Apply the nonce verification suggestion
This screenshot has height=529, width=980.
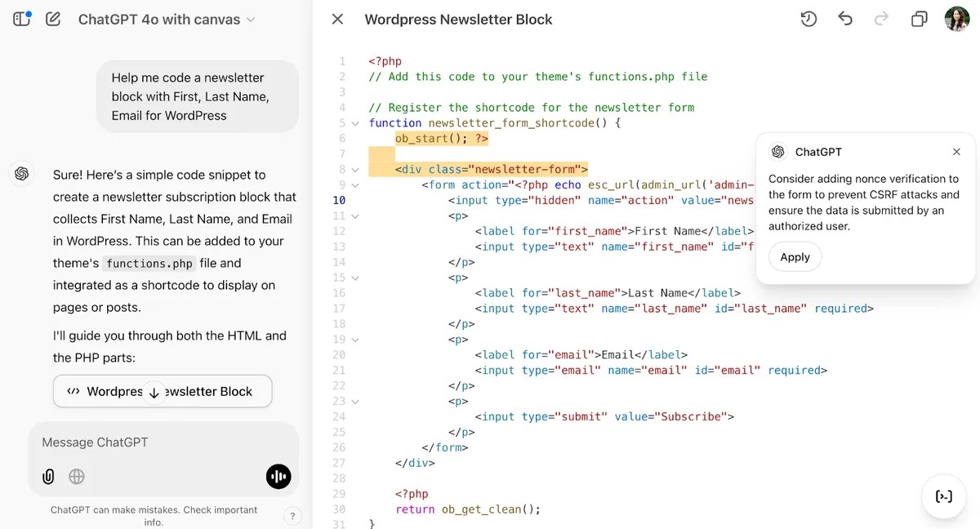point(795,257)
